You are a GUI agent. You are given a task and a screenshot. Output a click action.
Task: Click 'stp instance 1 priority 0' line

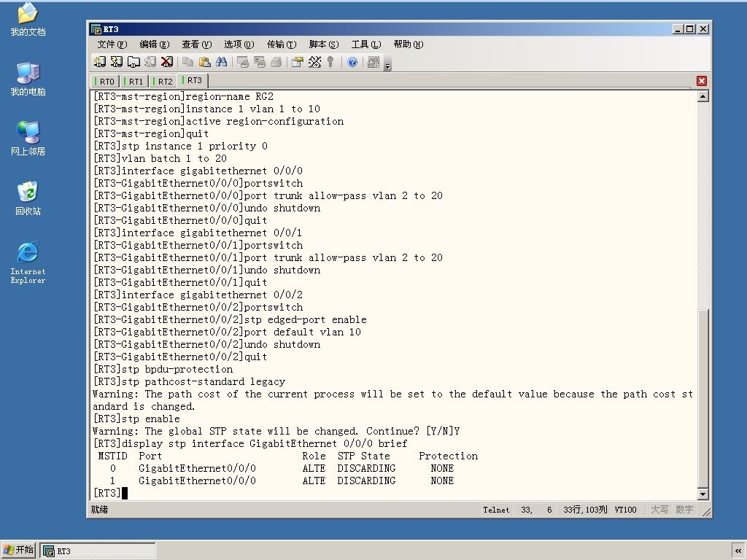coord(181,146)
